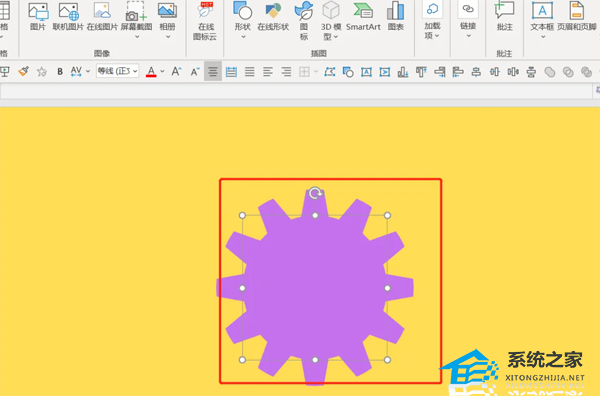Insert a chart with 图表 icon
600x396 pixels.
(x=395, y=16)
